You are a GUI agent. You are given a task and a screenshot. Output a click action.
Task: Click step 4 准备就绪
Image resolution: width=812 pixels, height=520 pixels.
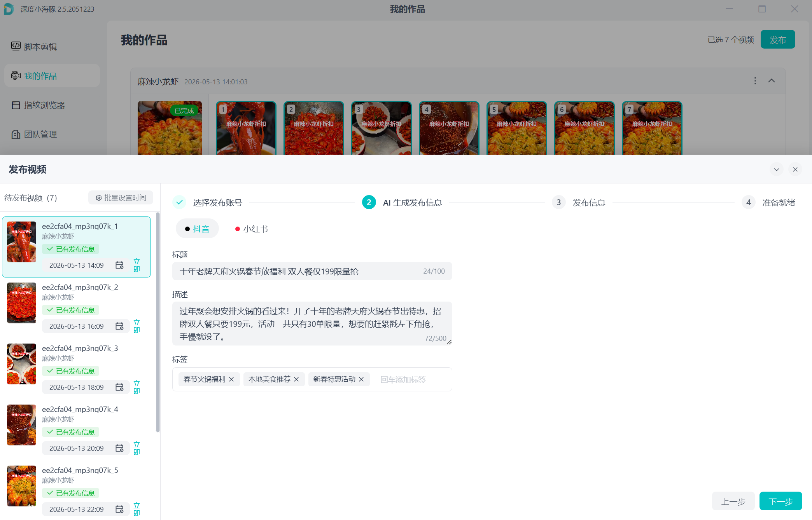point(768,202)
